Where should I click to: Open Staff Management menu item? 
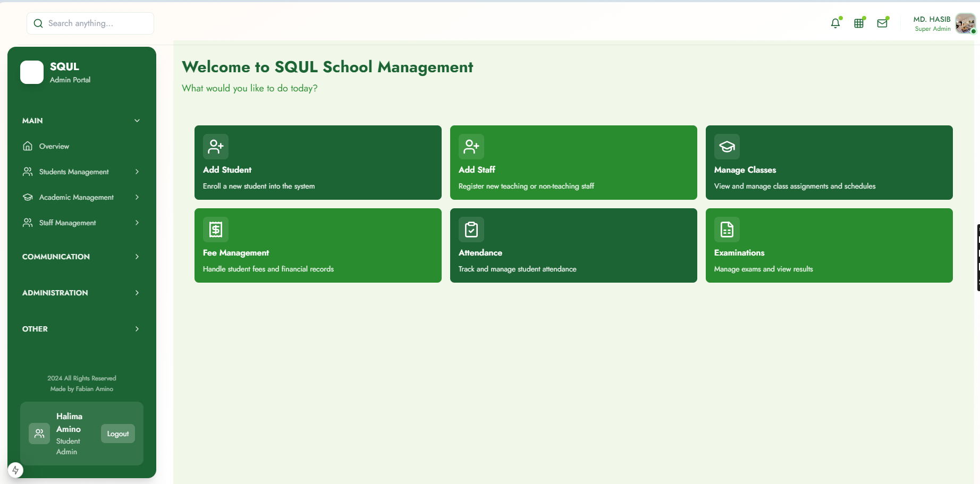(x=82, y=223)
